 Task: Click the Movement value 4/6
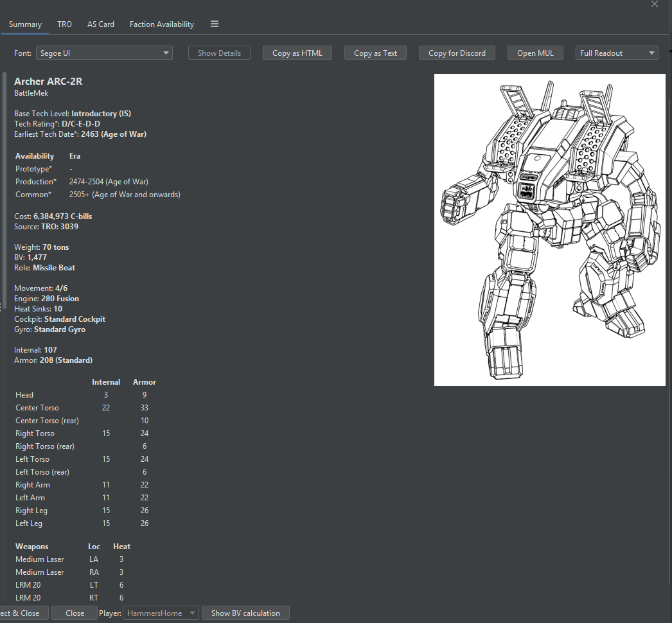[61, 288]
